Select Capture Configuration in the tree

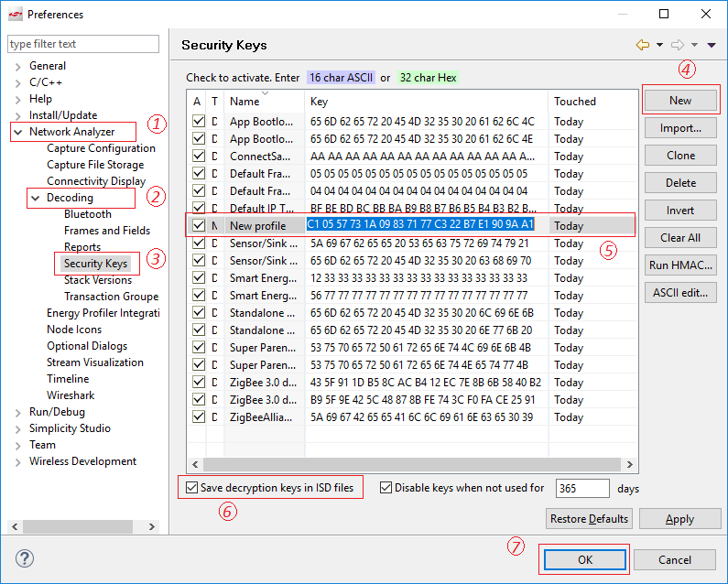pos(101,148)
